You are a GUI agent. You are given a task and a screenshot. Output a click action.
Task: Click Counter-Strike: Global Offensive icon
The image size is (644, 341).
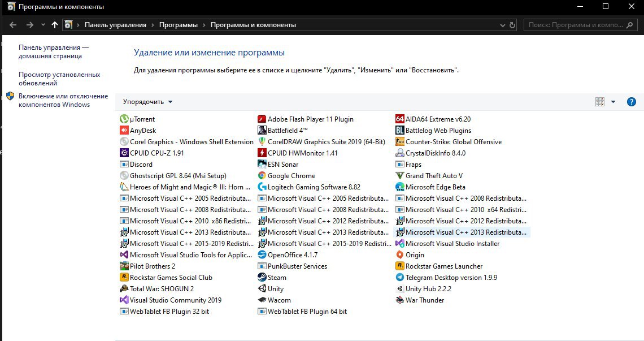[399, 141]
